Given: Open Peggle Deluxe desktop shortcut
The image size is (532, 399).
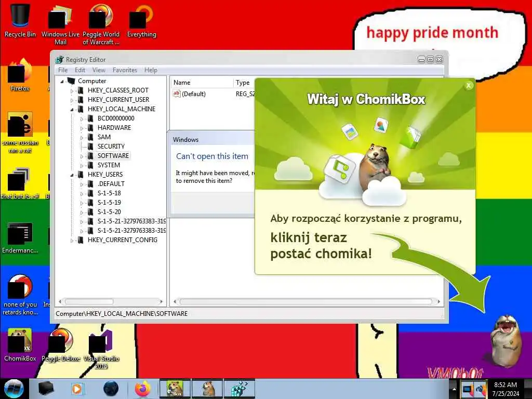Looking at the screenshot, I should (x=60, y=345).
